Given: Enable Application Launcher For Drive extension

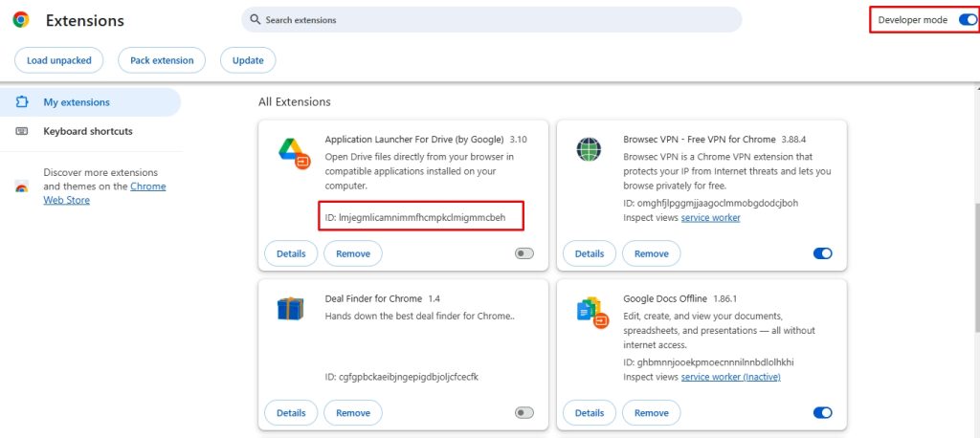Looking at the screenshot, I should click(524, 253).
